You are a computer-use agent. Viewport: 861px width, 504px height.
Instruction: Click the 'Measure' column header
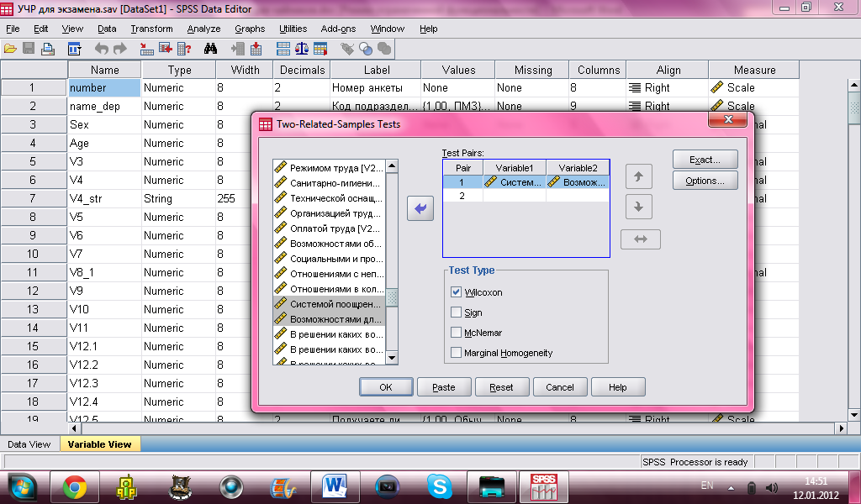point(754,71)
